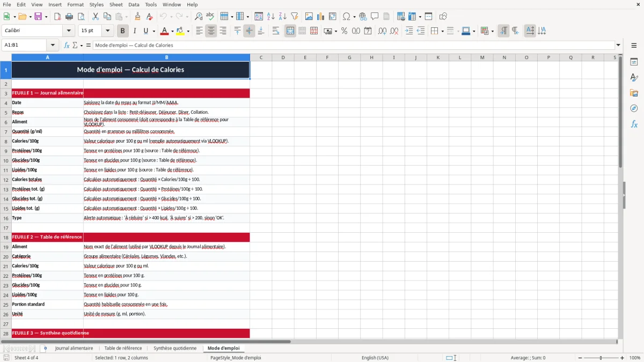Open the Font Size dropdown list
Viewport: 644px width, 362px height.
[107, 31]
